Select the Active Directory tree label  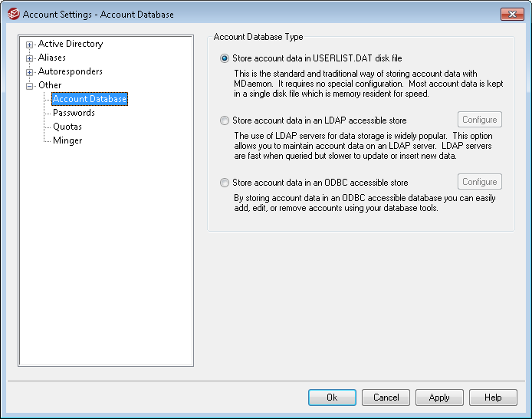point(70,44)
